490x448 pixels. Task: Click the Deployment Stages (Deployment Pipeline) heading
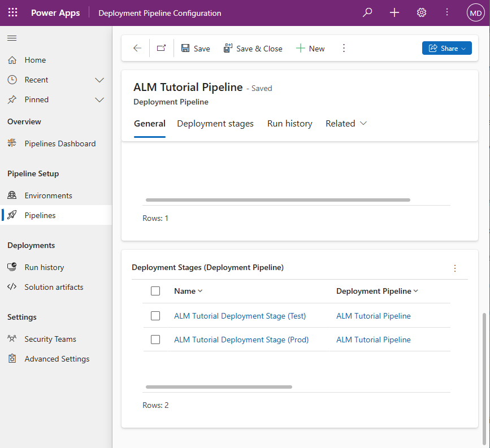[208, 267]
